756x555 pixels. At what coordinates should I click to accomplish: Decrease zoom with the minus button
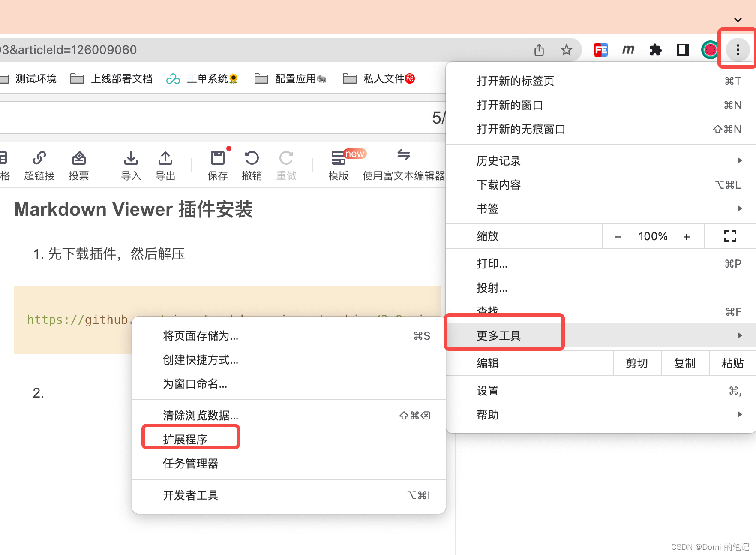[618, 236]
